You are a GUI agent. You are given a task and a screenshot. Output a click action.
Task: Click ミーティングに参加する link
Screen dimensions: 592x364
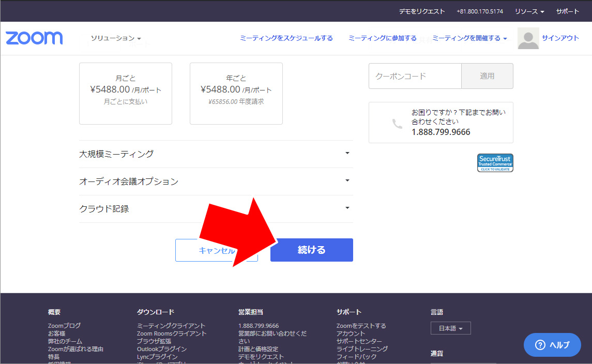[382, 38]
